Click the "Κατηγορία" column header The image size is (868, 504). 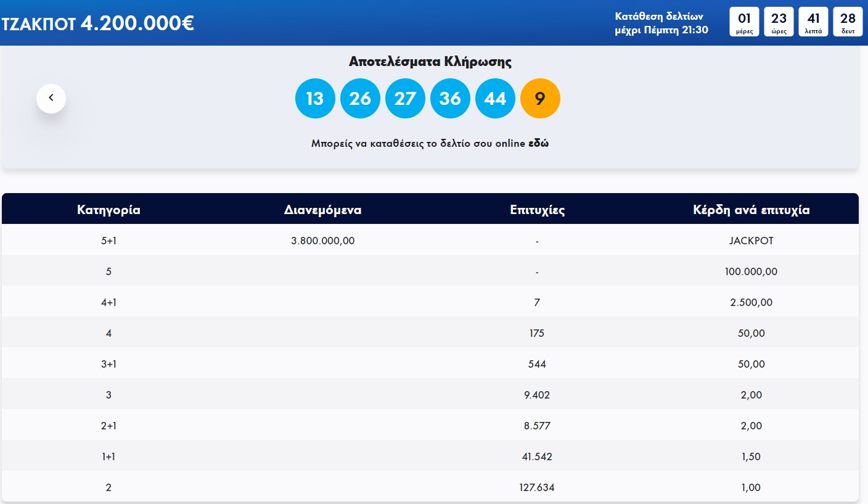pyautogui.click(x=108, y=210)
